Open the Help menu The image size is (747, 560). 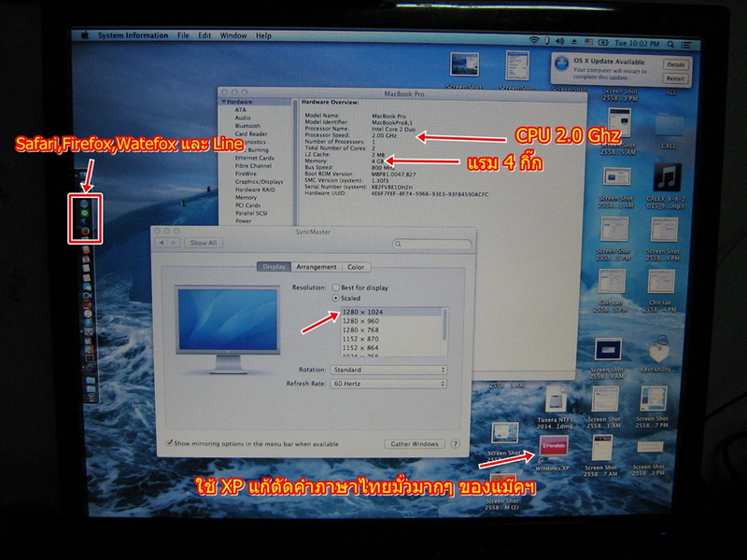263,35
